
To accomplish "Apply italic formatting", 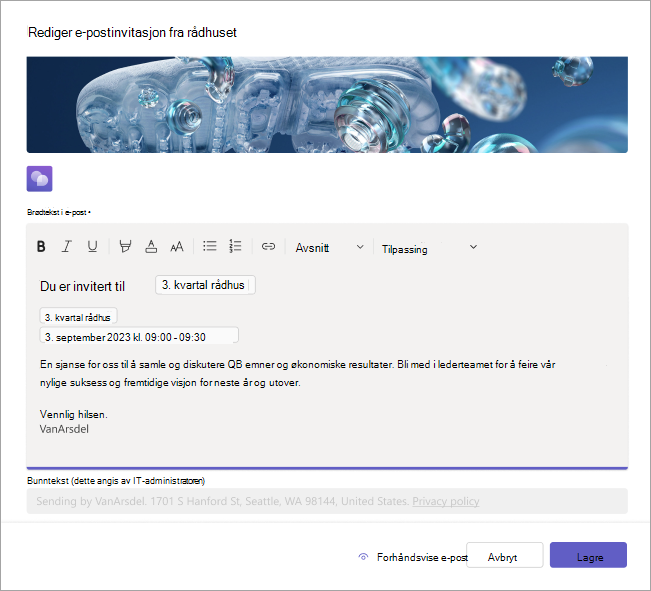I will [x=66, y=246].
